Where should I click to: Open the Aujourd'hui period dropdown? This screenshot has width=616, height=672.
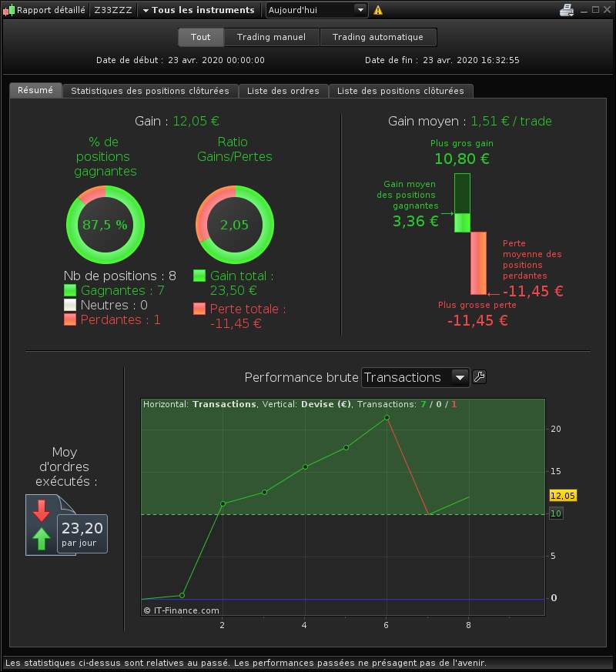316,10
